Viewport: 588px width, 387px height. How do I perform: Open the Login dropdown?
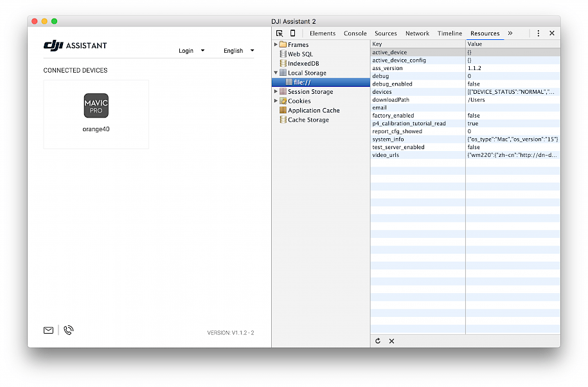tap(192, 51)
